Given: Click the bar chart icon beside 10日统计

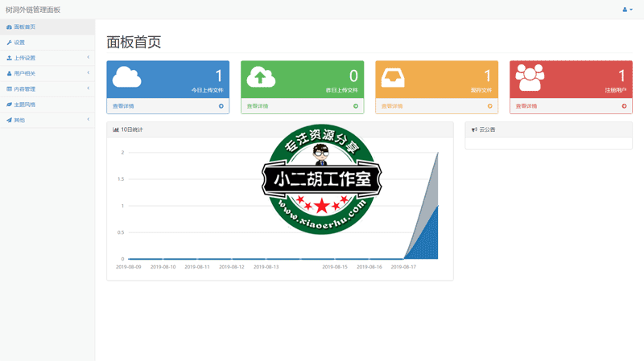Looking at the screenshot, I should (116, 129).
